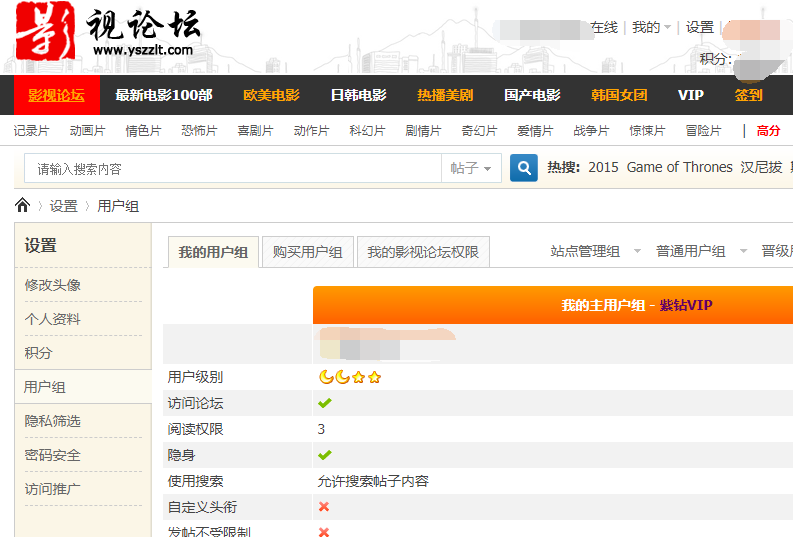Click 设置 in the breadcrumb
The width and height of the screenshot is (793, 537).
pos(64,206)
